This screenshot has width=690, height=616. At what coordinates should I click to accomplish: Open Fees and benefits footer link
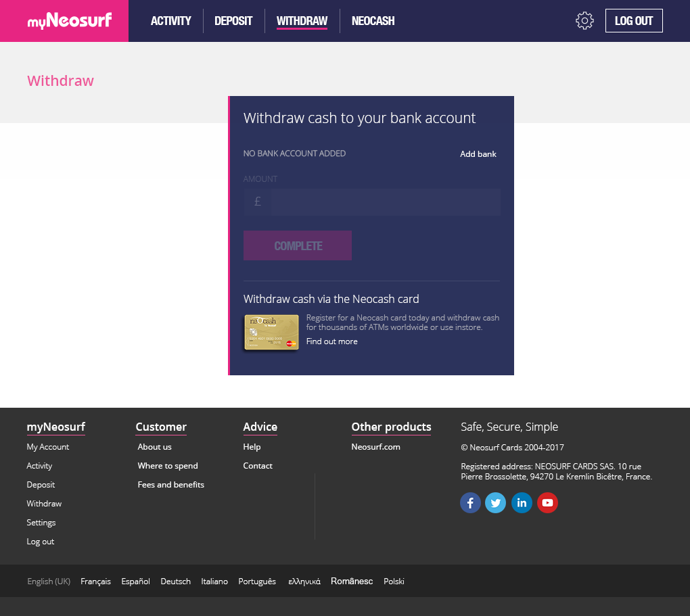[170, 484]
